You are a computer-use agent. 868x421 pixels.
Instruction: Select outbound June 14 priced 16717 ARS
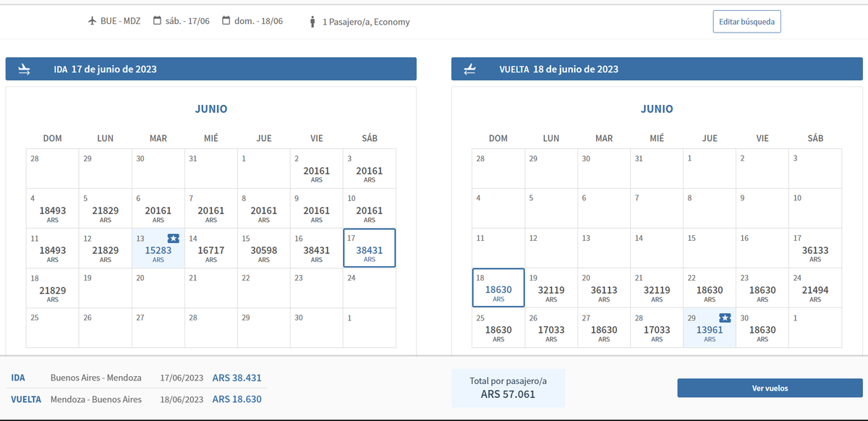tap(210, 250)
